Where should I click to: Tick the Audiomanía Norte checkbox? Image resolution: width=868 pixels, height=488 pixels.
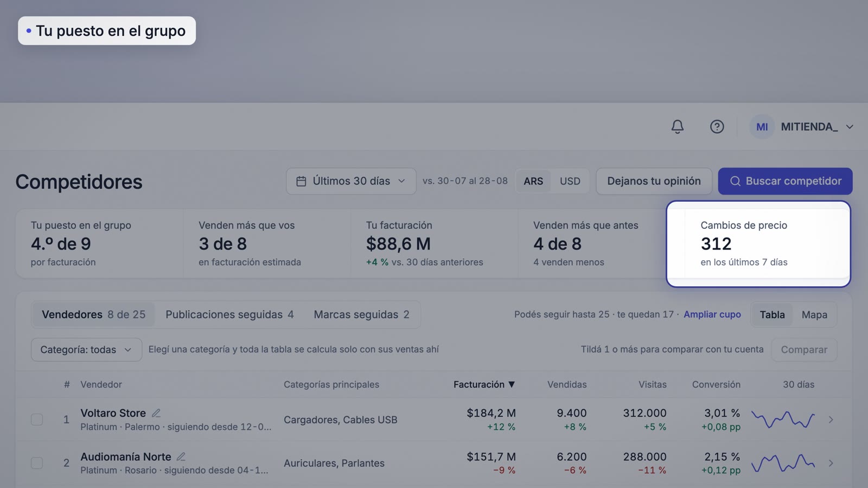coord(37,463)
